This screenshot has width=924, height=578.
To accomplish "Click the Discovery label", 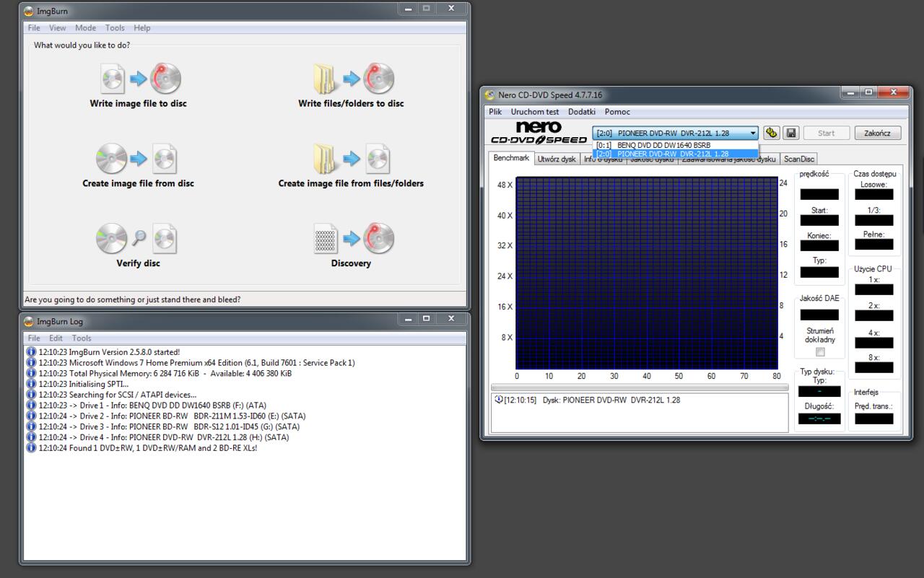I will click(x=351, y=263).
